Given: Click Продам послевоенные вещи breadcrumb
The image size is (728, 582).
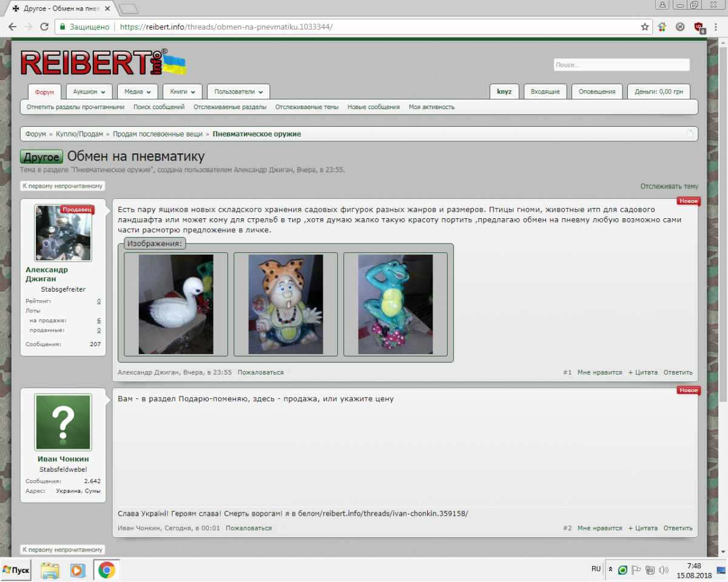Looking at the screenshot, I should coord(158,134).
